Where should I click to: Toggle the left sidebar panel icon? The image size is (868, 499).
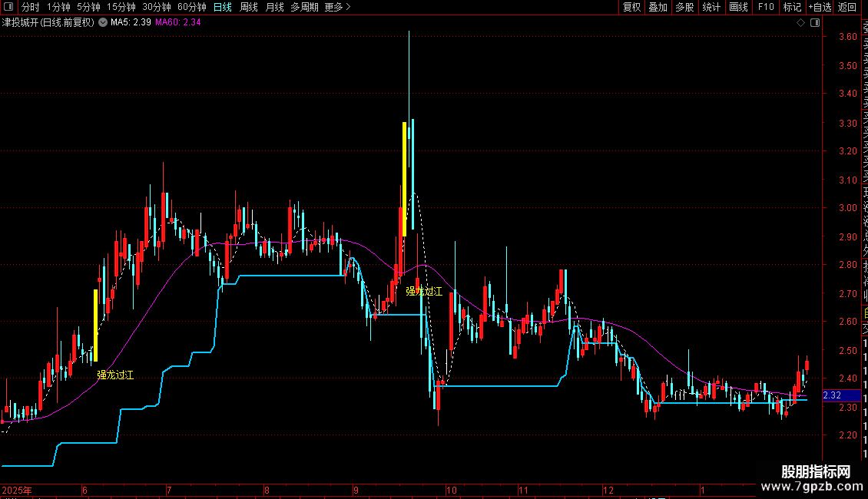(x=8, y=7)
